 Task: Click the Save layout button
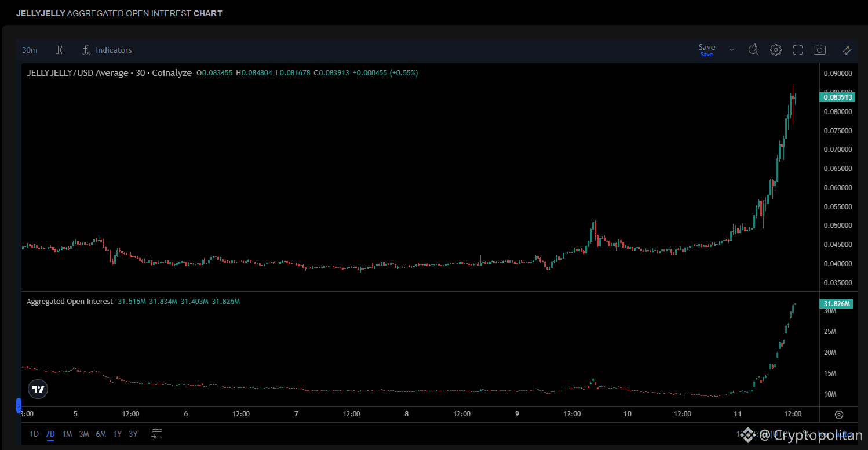coord(707,48)
